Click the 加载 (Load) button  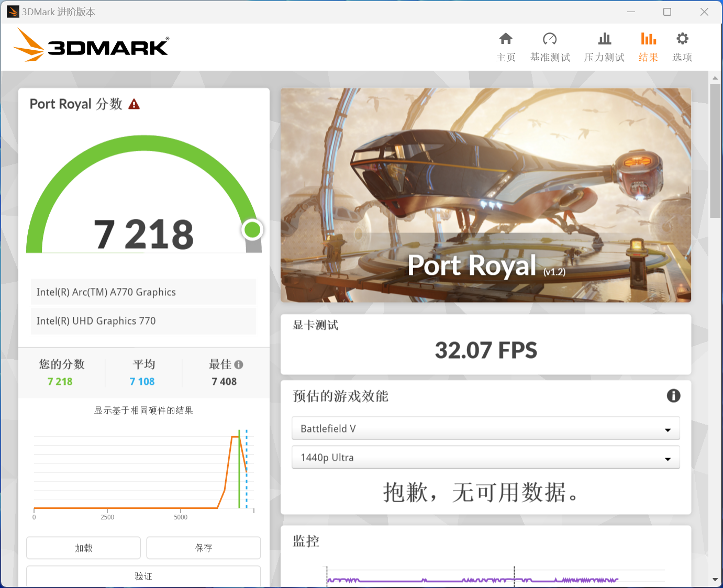tap(84, 548)
